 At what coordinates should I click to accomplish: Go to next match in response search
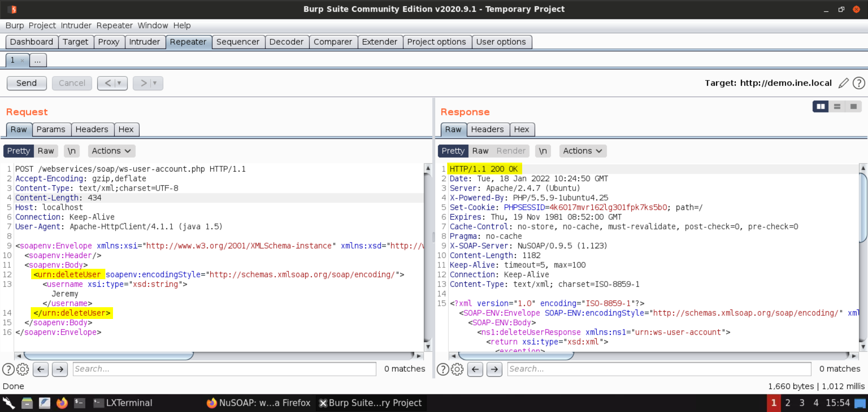(494, 369)
